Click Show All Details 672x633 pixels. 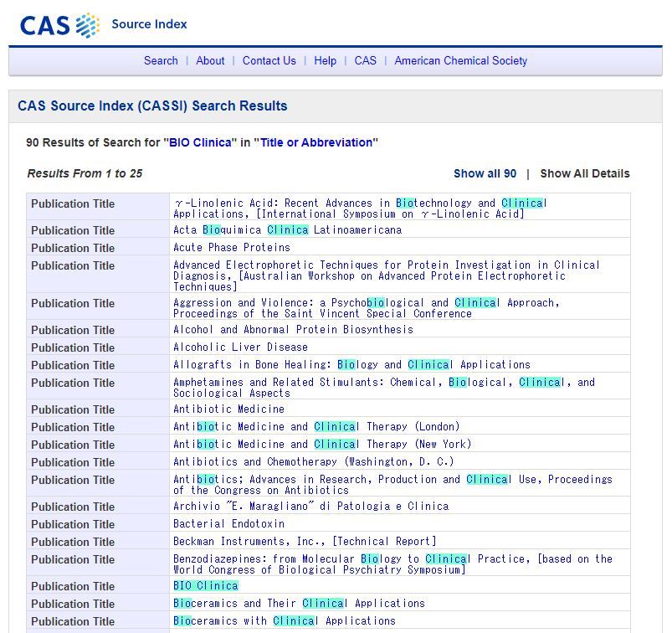pos(585,173)
